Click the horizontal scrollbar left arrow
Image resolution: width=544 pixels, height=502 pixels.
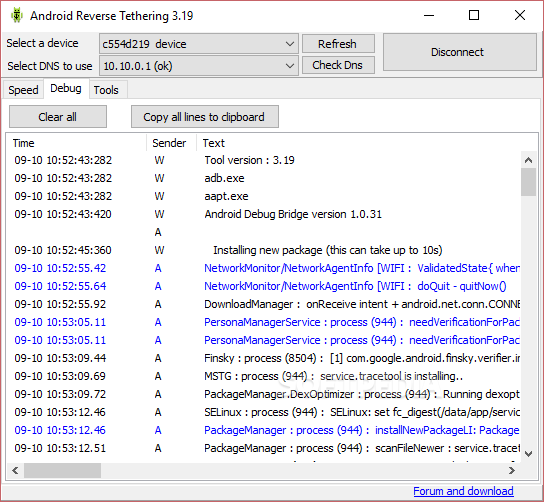click(15, 470)
